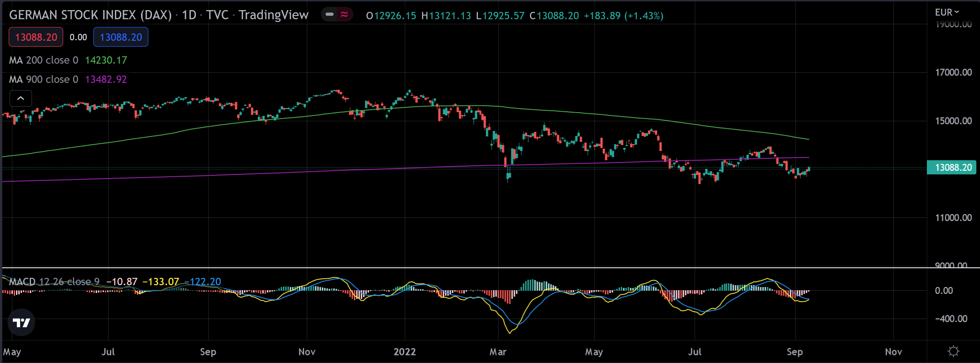Click the Sep label near 2022 chart end
This screenshot has width=980, height=363.
[795, 352]
